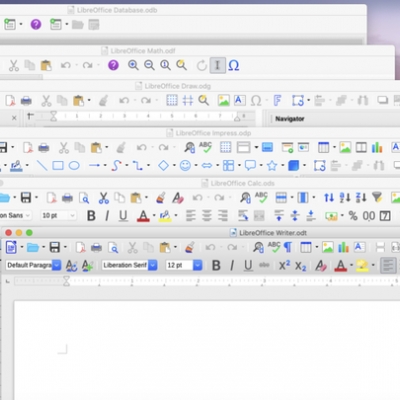The image size is (400, 400).
Task: Click Print Preview in Writer toolbar
Action: (113, 248)
